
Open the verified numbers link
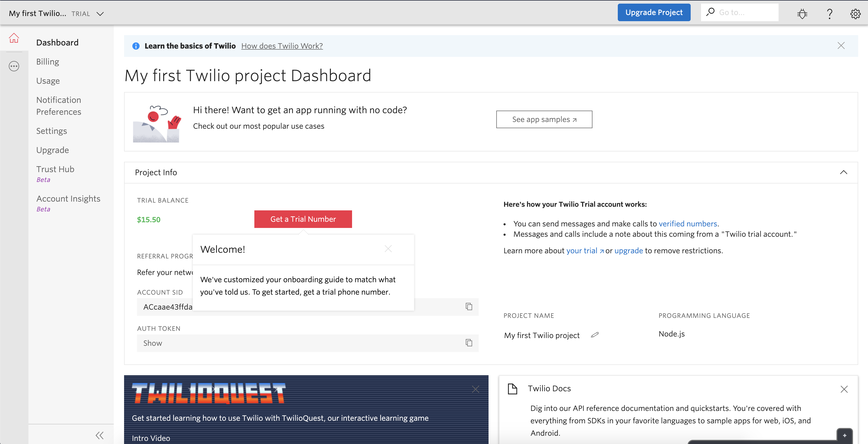click(688, 224)
